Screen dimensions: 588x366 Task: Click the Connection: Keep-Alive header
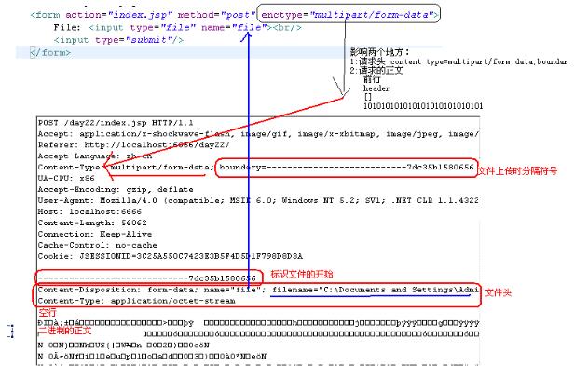95,234
